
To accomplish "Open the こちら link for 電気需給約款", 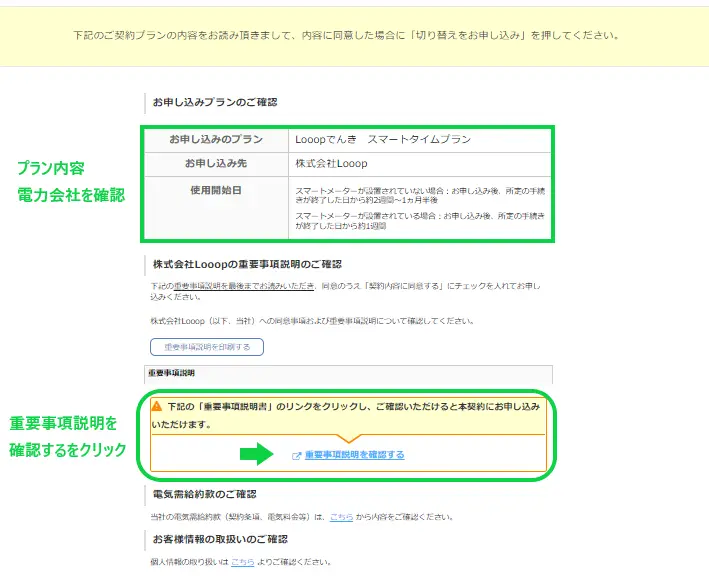I will tap(341, 517).
